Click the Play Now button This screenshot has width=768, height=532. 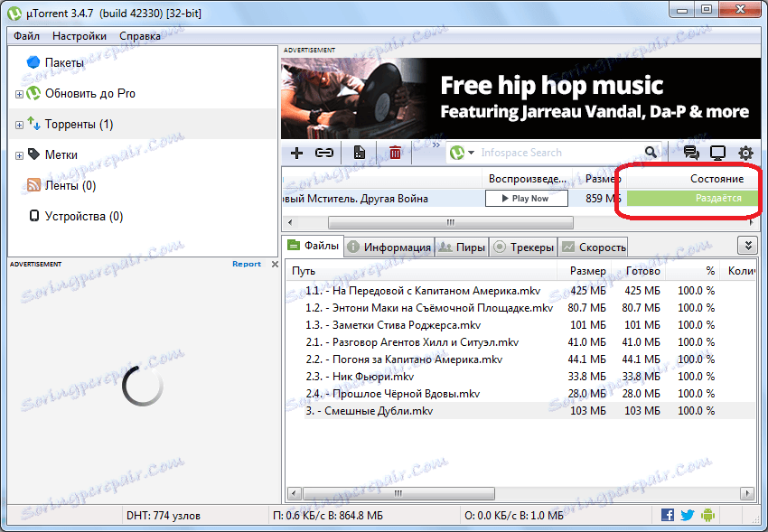click(527, 198)
